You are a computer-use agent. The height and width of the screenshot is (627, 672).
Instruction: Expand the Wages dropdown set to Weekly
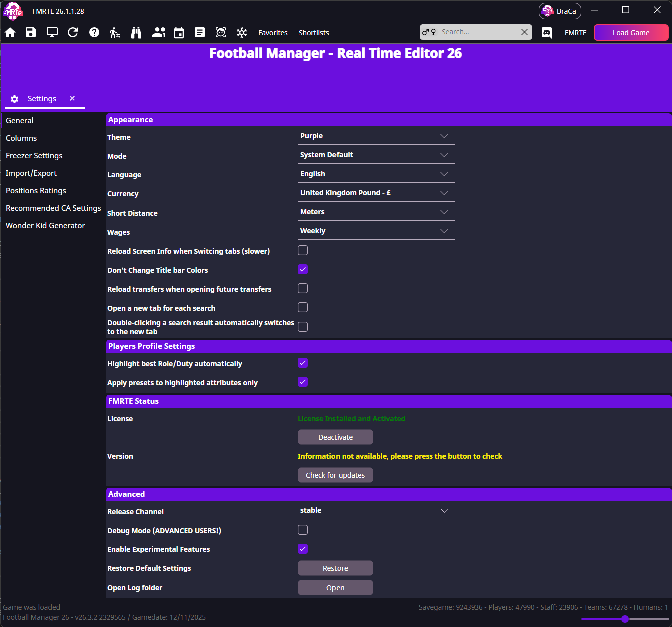376,231
